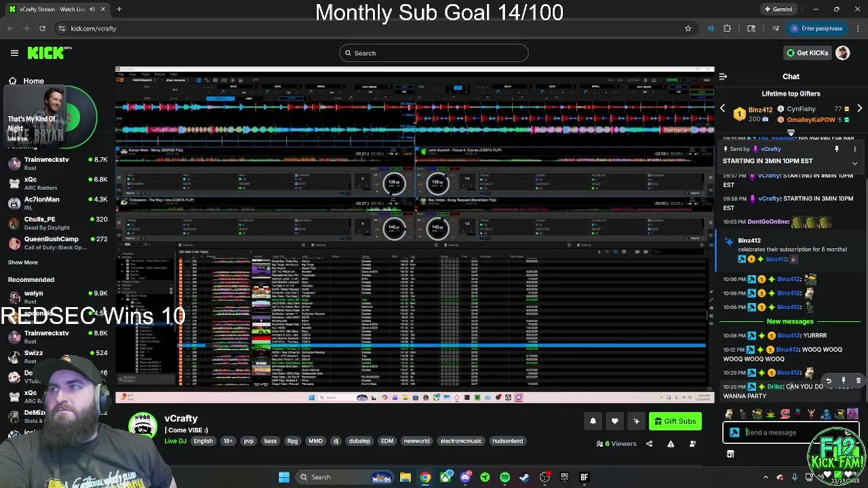
Task: Follow vCrafty with the heart button
Action: tap(614, 422)
